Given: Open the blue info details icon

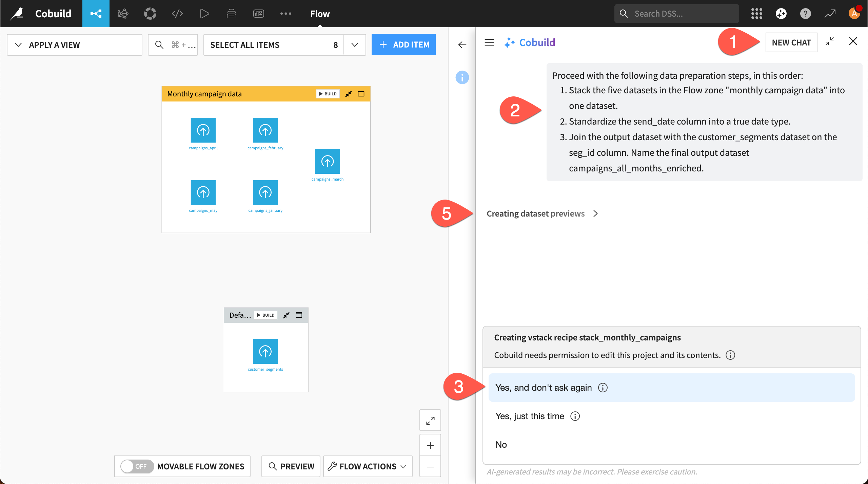Looking at the screenshot, I should [462, 77].
